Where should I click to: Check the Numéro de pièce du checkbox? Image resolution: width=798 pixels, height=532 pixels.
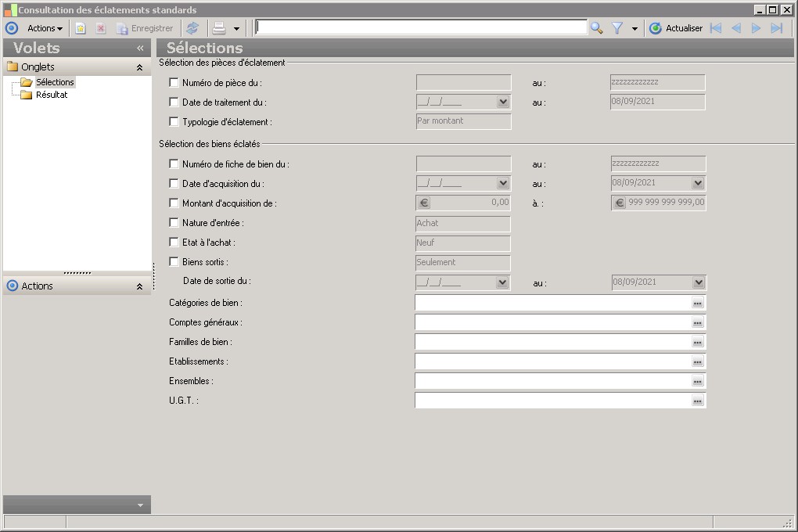pyautogui.click(x=174, y=82)
